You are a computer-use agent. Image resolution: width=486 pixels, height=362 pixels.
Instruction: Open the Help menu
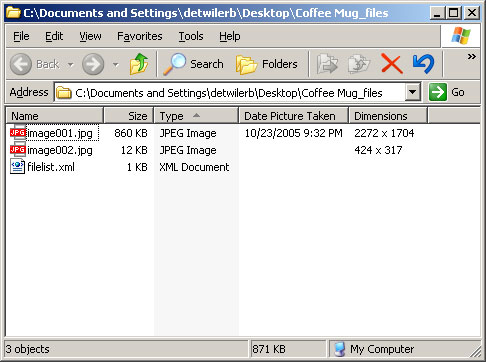(x=230, y=36)
